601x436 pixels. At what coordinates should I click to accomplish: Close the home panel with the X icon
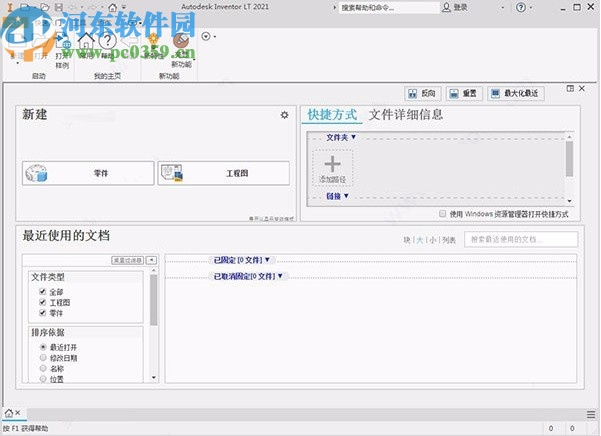[x=582, y=89]
